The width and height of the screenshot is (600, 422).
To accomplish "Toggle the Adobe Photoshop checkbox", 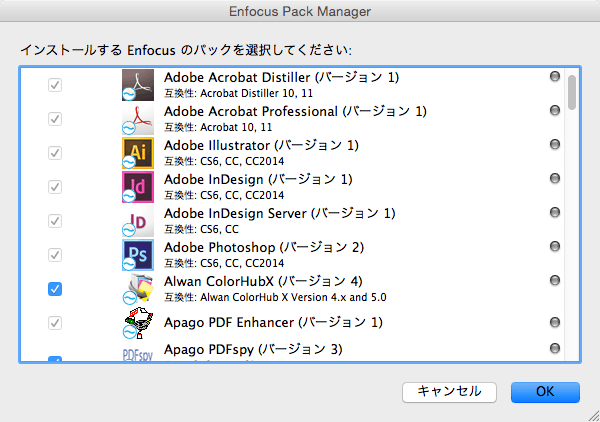I will pyautogui.click(x=55, y=255).
